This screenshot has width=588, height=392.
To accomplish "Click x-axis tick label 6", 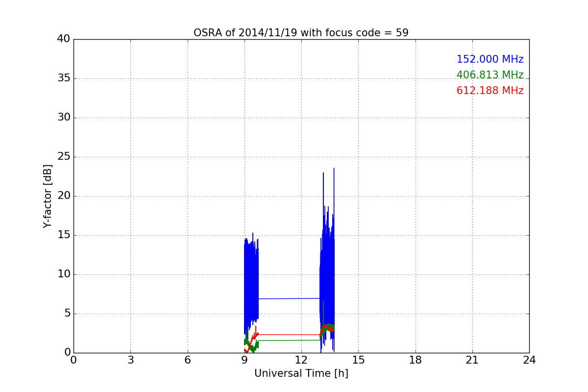I will [x=188, y=360].
